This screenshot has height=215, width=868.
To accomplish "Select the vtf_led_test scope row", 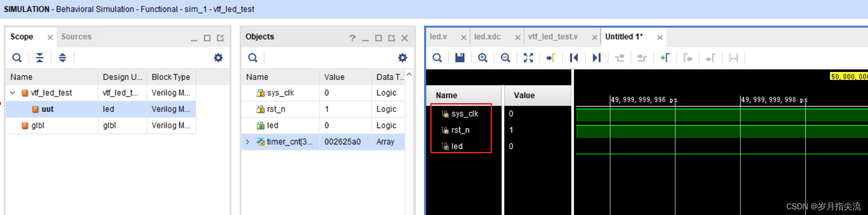I will [x=101, y=93].
